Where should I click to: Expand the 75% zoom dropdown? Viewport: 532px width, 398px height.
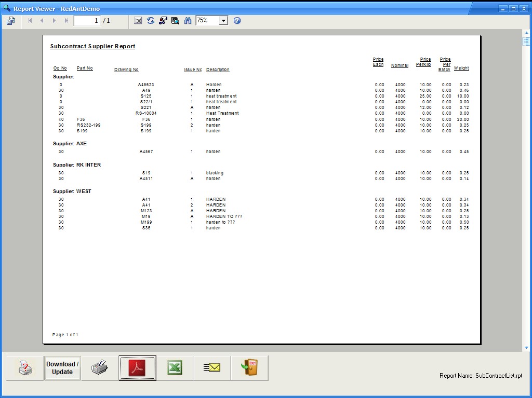[223, 21]
